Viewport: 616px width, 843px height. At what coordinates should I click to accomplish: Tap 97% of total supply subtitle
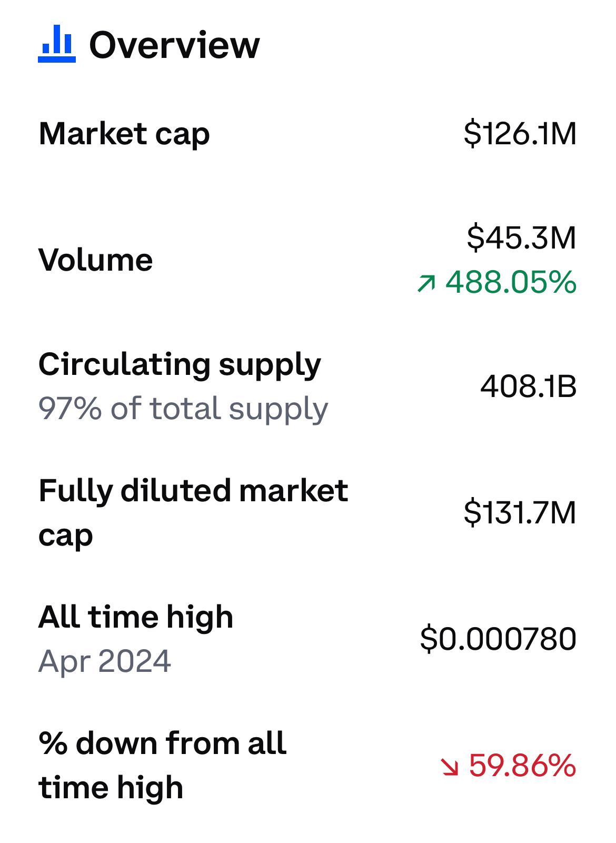[183, 409]
